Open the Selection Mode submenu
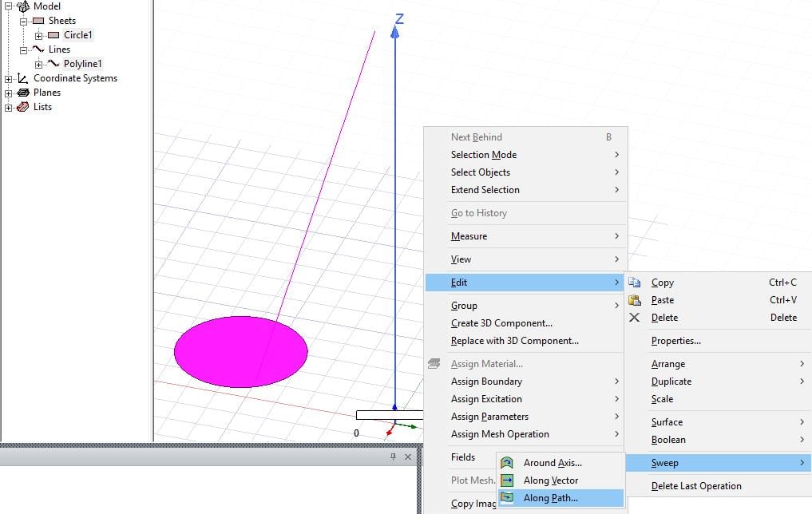Viewport: 812px width, 514px height. point(526,155)
